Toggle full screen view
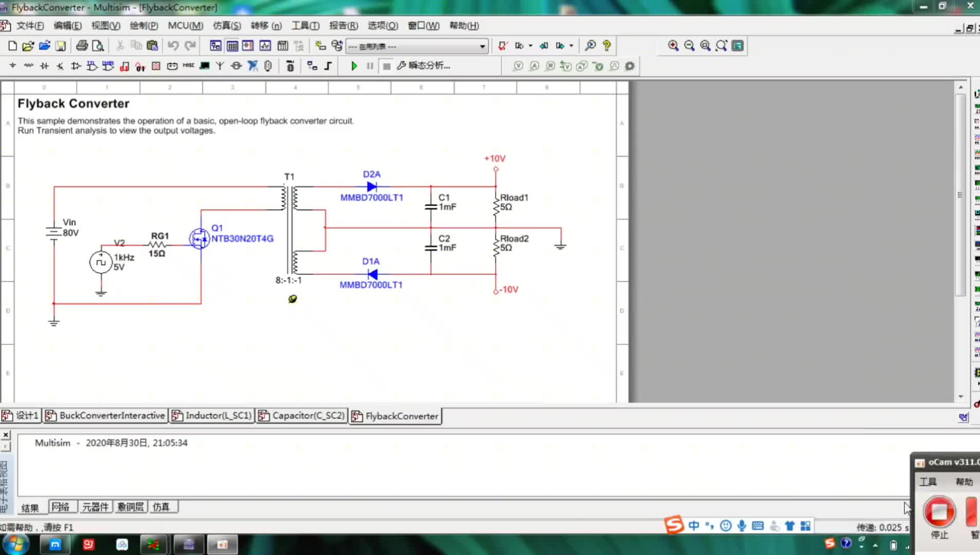The image size is (980, 555). point(737,46)
